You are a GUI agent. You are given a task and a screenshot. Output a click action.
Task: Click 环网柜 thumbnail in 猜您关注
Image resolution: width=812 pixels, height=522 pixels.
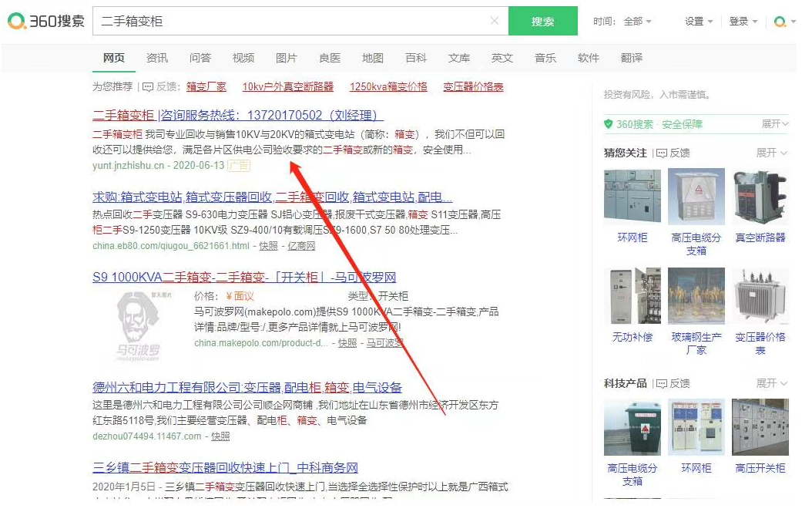(632, 197)
